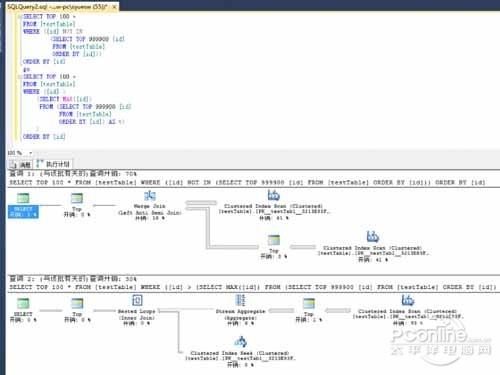Image resolution: width=500 pixels, height=375 pixels.
Task: Click query 2 statement text in plan pane
Action: click(253, 287)
